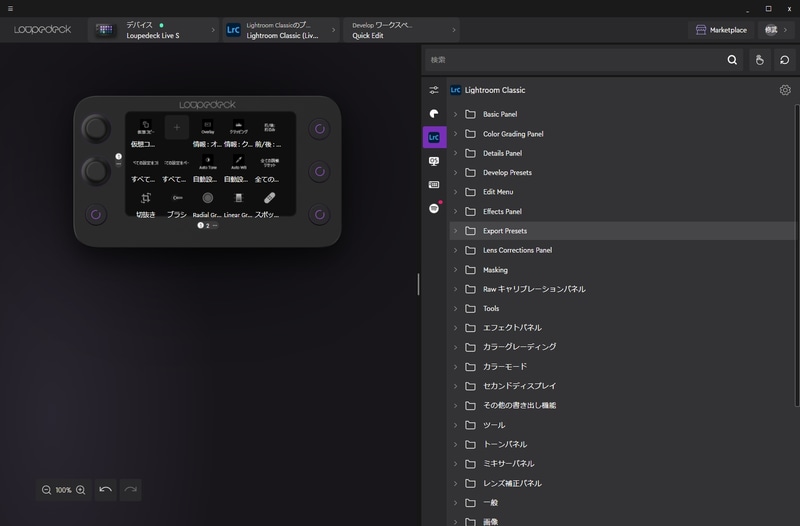The height and width of the screenshot is (526, 800).
Task: Open the Lightroom Classic profile selector
Action: point(281,30)
